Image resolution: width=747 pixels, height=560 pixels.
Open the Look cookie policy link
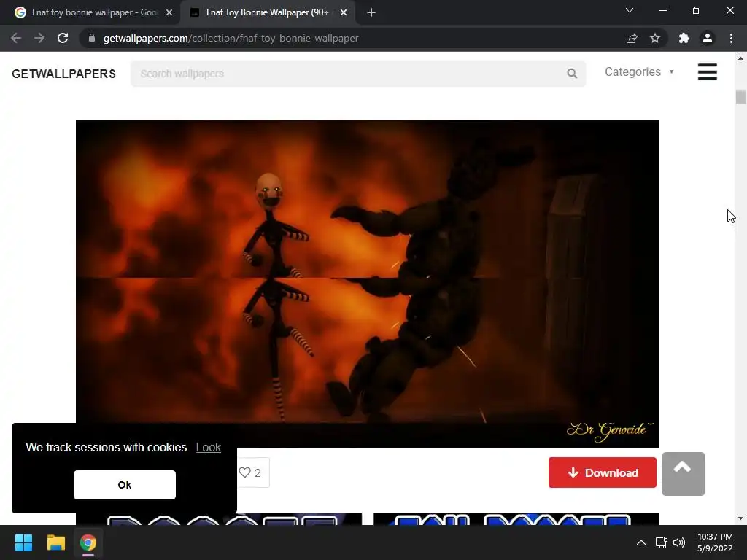click(x=208, y=447)
